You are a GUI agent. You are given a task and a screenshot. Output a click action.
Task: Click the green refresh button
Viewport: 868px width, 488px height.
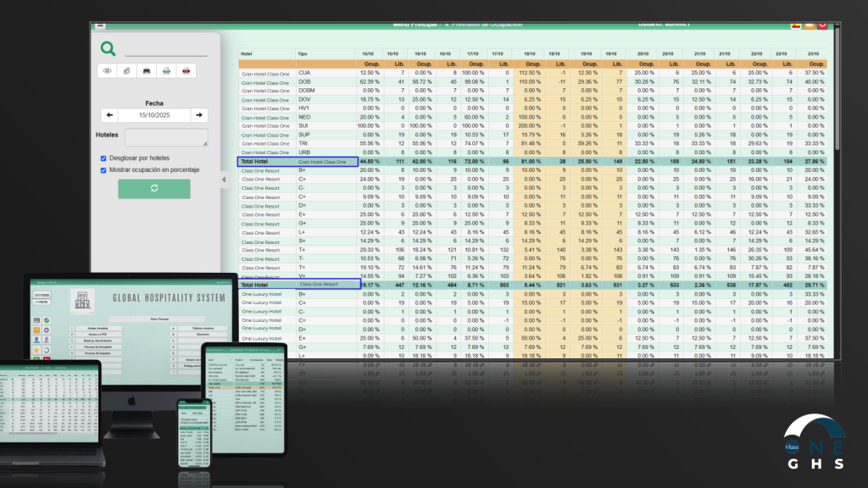[x=154, y=188]
